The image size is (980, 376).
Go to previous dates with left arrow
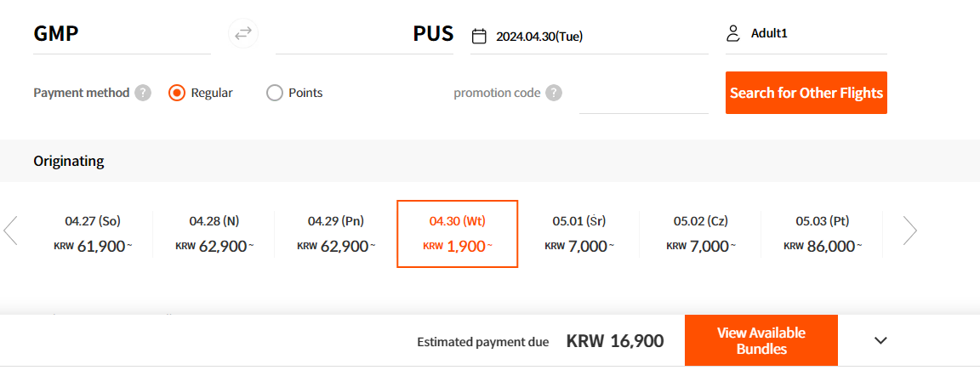tap(10, 231)
